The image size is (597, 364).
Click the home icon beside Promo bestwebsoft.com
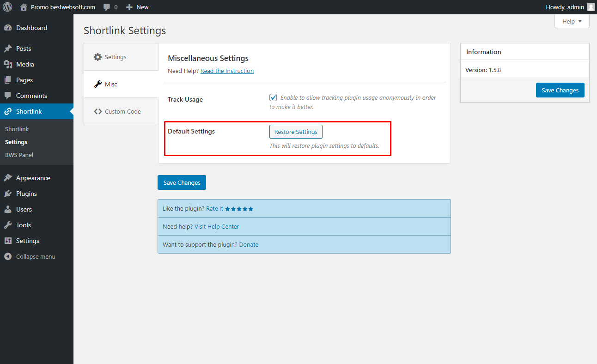coord(24,7)
